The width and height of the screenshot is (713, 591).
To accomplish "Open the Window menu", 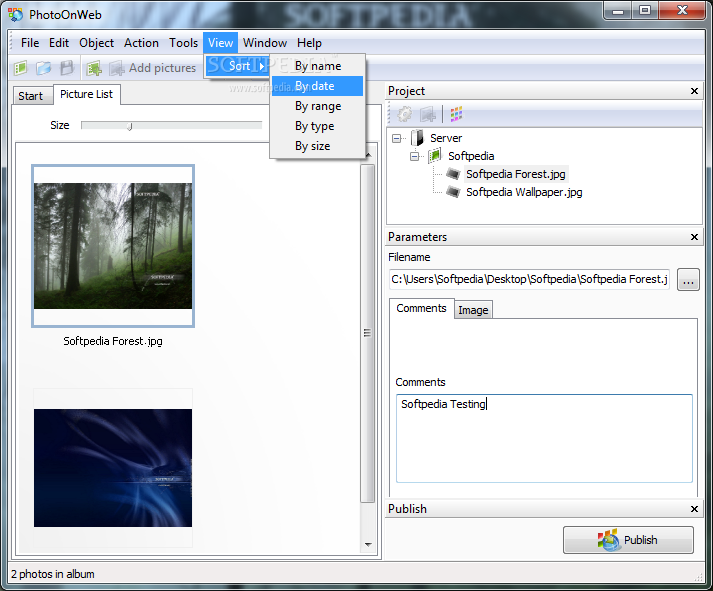I will point(265,43).
